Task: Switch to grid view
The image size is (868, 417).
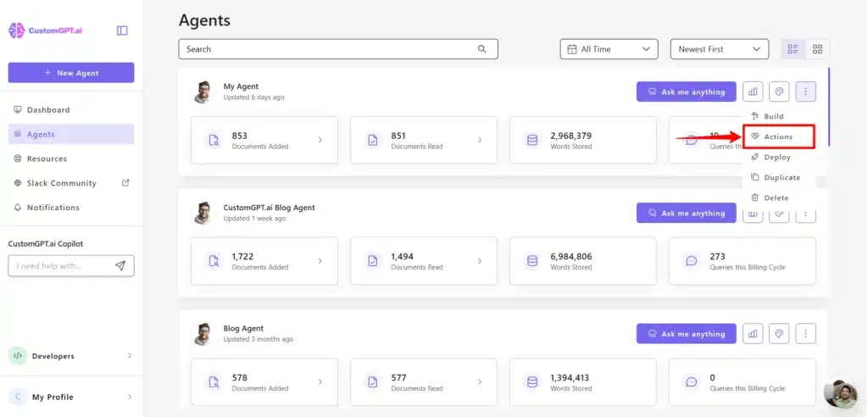Action: pyautogui.click(x=818, y=48)
